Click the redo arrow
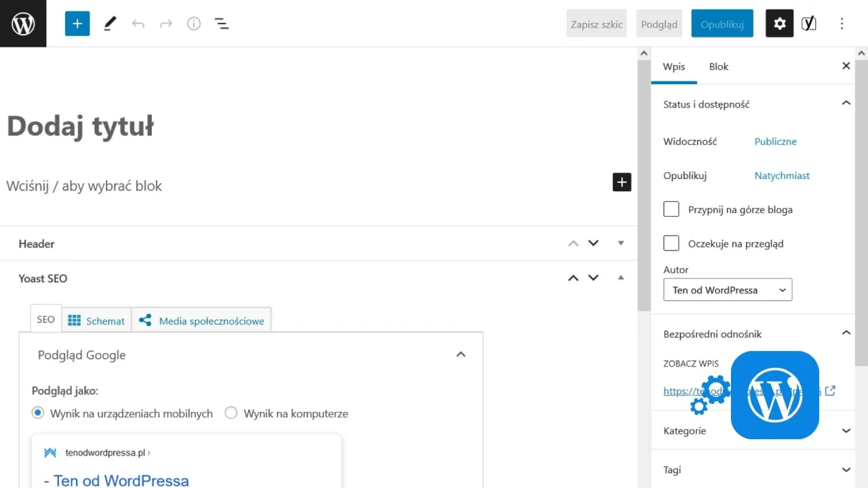868x488 pixels. click(x=165, y=23)
